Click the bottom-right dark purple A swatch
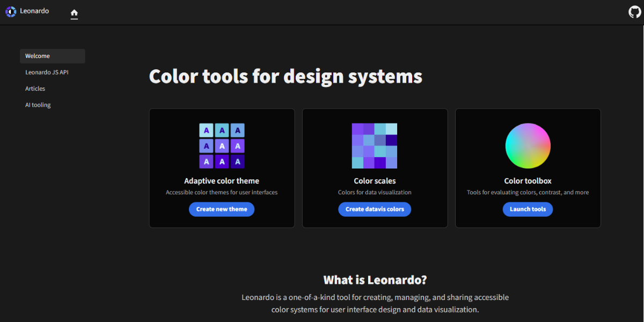Viewport: 644px width, 322px height. point(237,162)
